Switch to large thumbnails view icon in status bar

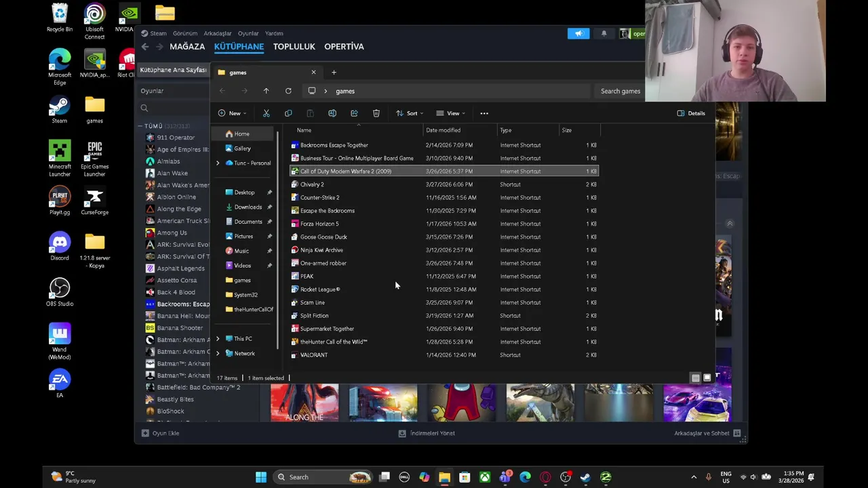tap(707, 378)
